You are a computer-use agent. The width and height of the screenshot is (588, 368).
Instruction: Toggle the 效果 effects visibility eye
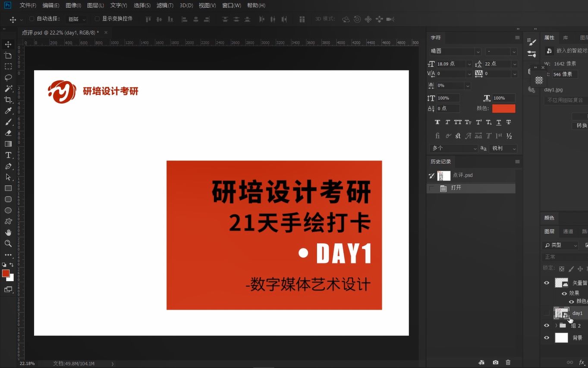[x=564, y=293]
